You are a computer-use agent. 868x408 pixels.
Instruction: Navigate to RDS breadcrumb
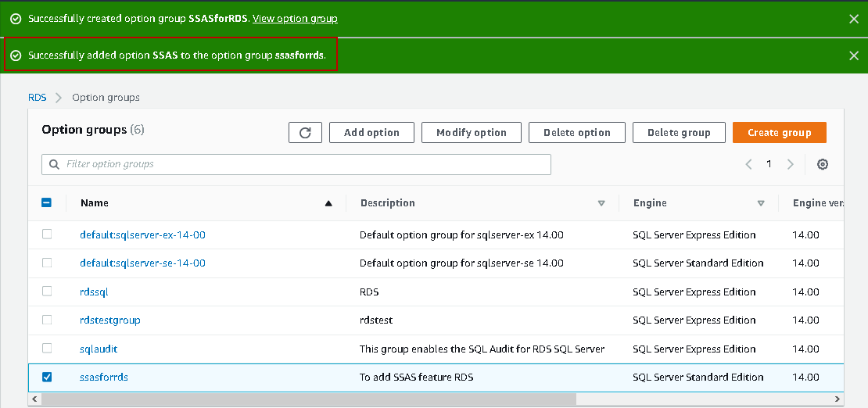[38, 98]
